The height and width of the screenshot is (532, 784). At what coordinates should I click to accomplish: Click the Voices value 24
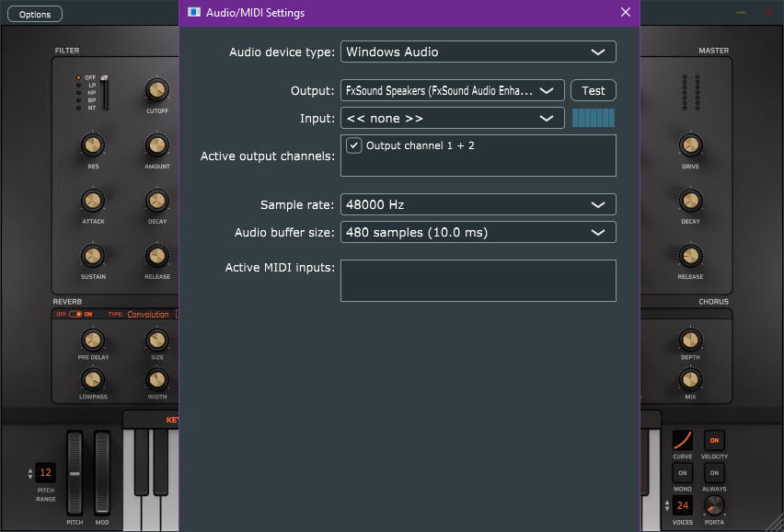683,505
